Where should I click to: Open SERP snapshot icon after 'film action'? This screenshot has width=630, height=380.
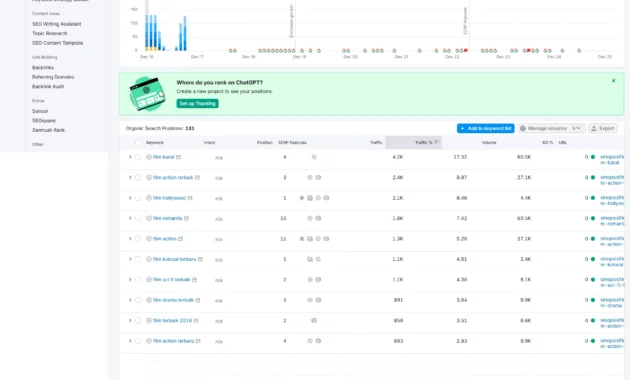[180, 239]
